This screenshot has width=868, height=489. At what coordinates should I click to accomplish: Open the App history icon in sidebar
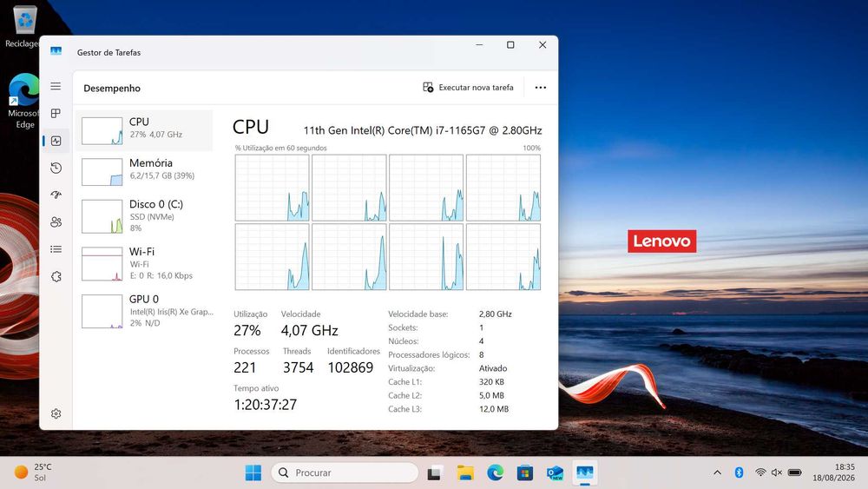coord(56,168)
